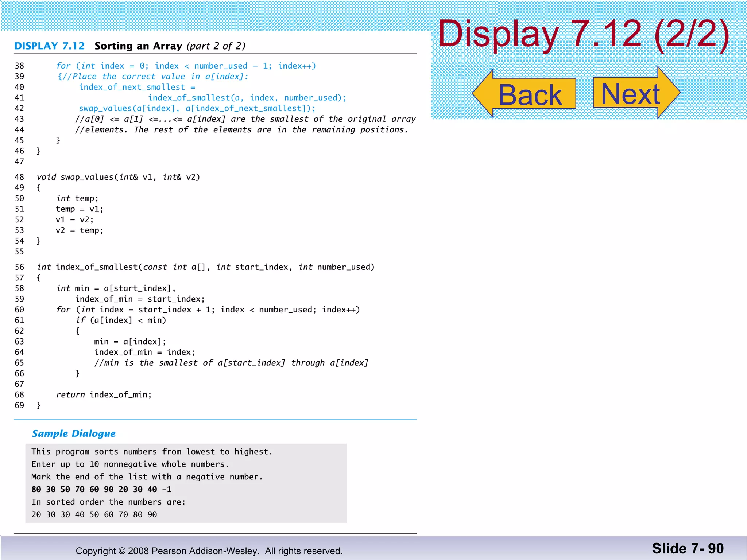Click the 'return index_of_min;' statement
The height and width of the screenshot is (560, 747).
[104, 395]
